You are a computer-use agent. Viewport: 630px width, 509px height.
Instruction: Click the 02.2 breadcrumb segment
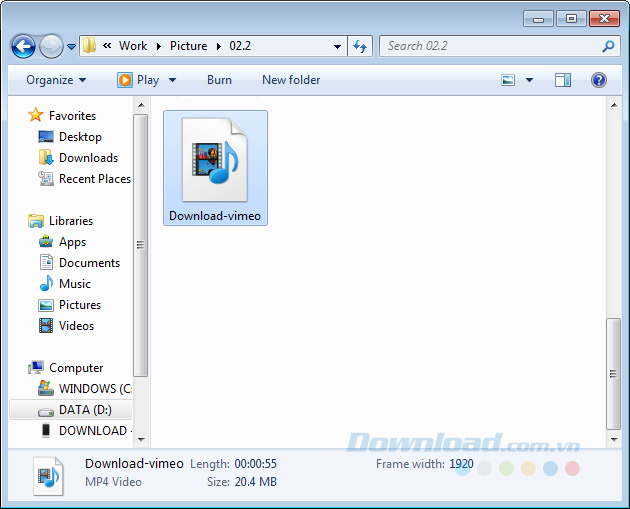pos(240,46)
